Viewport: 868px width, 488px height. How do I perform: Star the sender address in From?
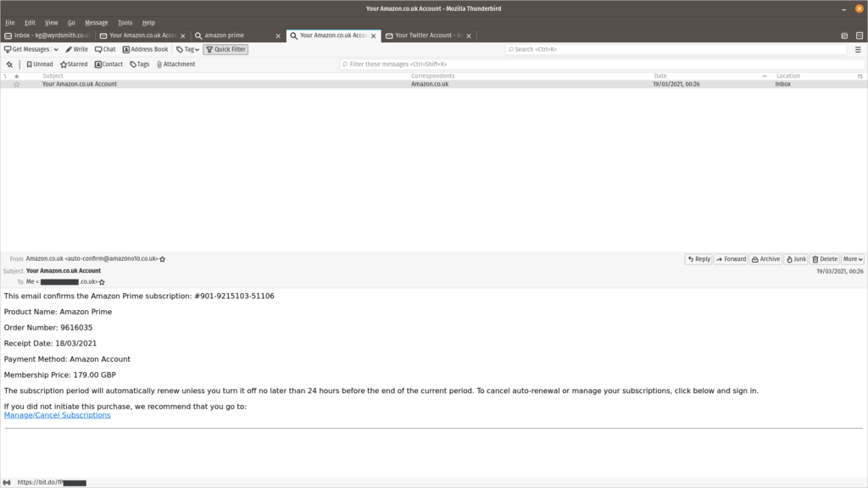pyautogui.click(x=162, y=259)
